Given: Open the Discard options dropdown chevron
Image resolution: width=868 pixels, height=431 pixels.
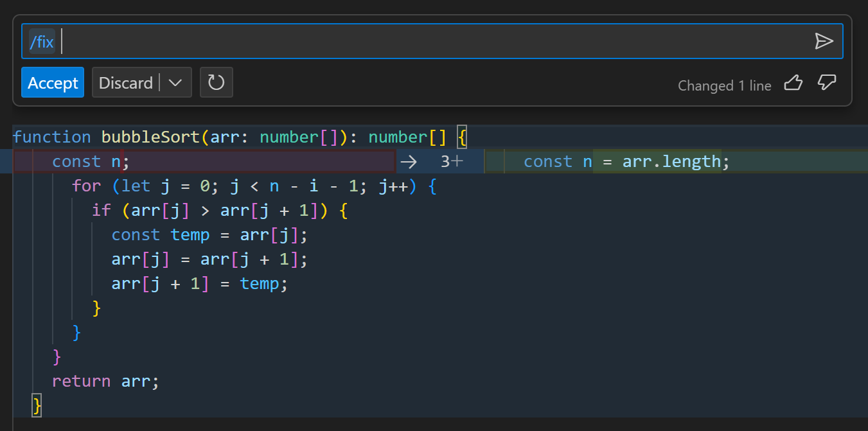Looking at the screenshot, I should click(175, 82).
